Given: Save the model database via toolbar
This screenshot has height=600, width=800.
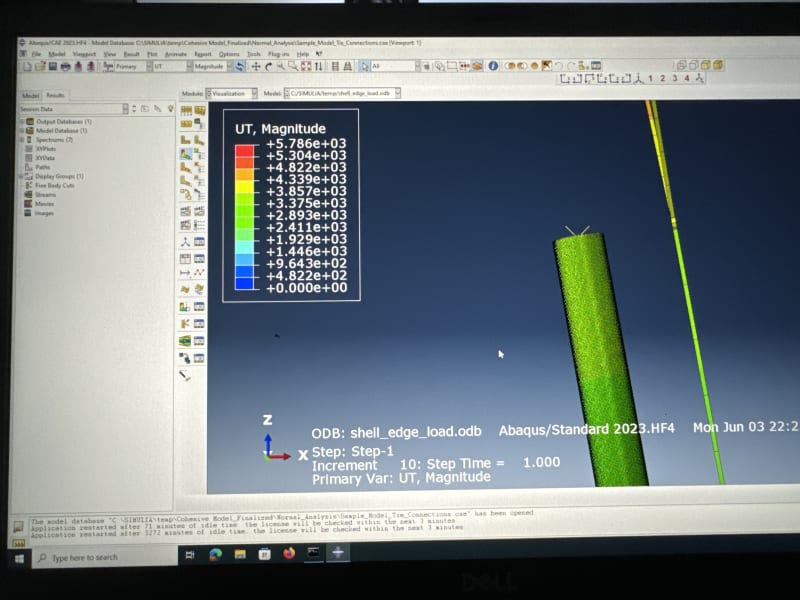Looking at the screenshot, I should click(x=53, y=66).
